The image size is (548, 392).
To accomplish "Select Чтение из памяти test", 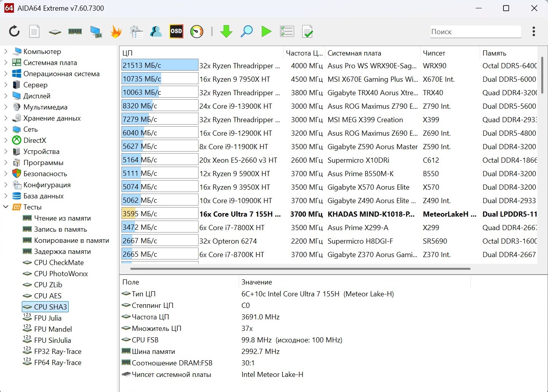I will (x=62, y=218).
